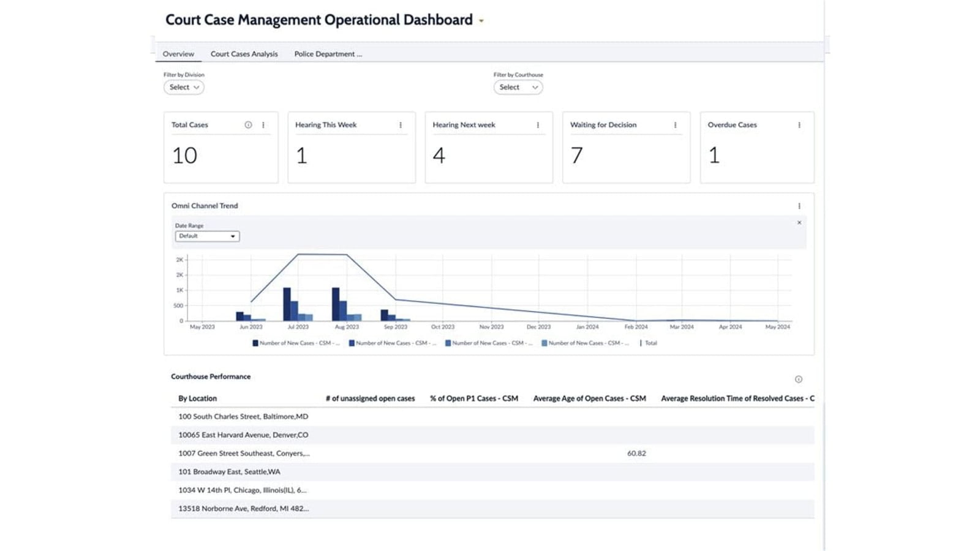This screenshot has height=551, width=980.
Task: Select the 1007 Green Street Southeast, Conyers row
Action: pyautogui.click(x=492, y=454)
